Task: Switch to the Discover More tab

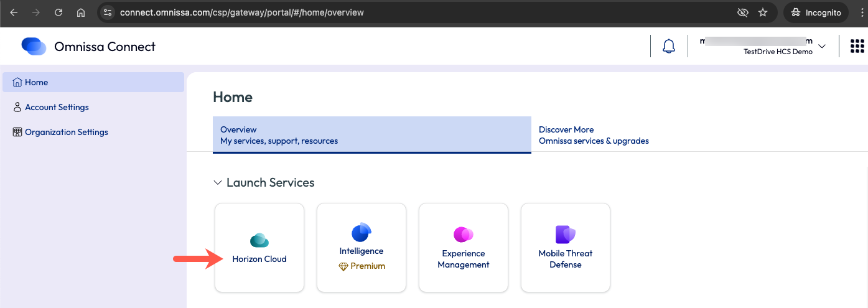Action: pyautogui.click(x=594, y=135)
